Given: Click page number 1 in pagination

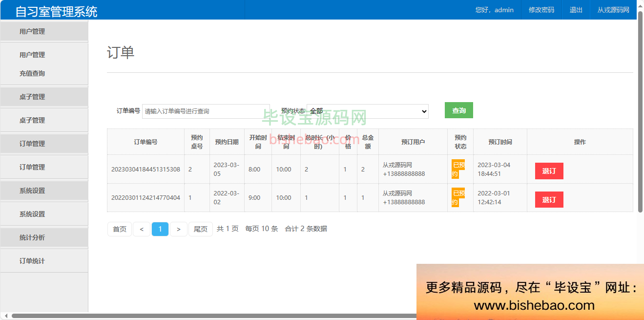Looking at the screenshot, I should 161,229.
